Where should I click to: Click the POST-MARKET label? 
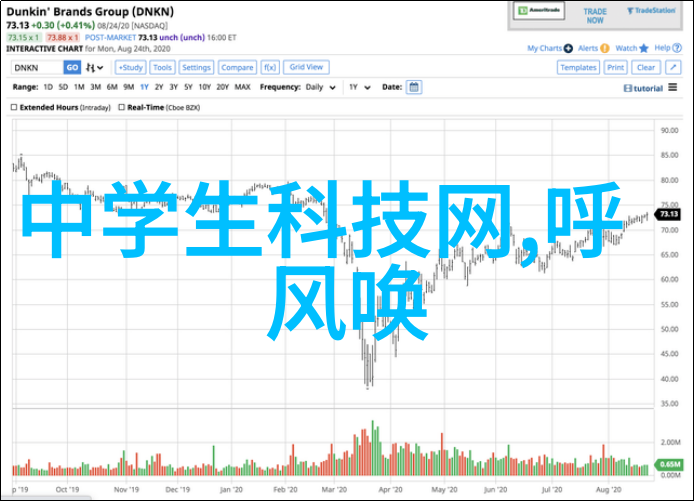tap(110, 38)
